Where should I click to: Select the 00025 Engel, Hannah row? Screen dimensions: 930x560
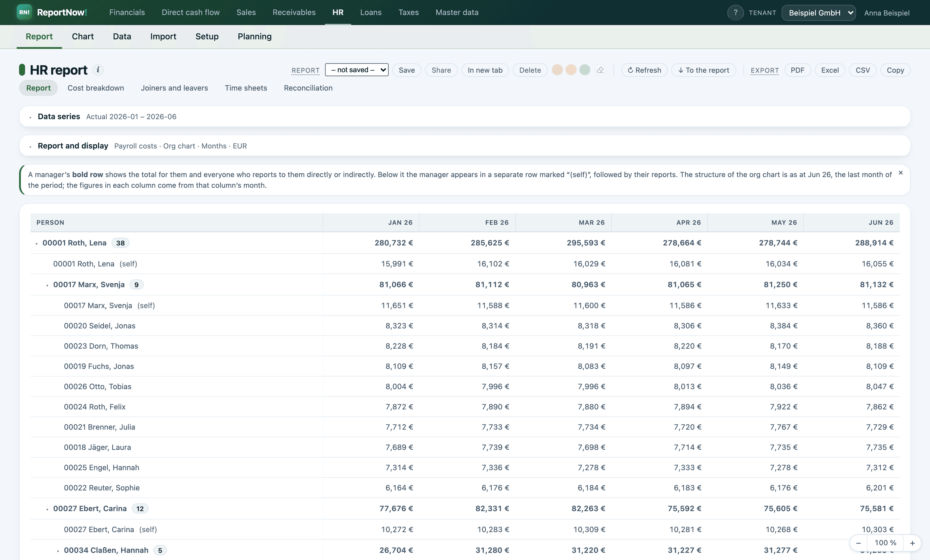[x=465, y=468]
